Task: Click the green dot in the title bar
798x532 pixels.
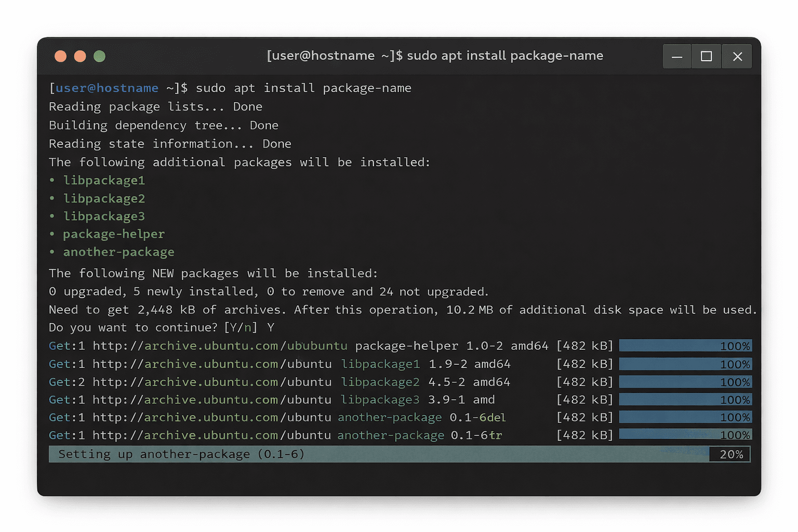Action: coord(99,56)
